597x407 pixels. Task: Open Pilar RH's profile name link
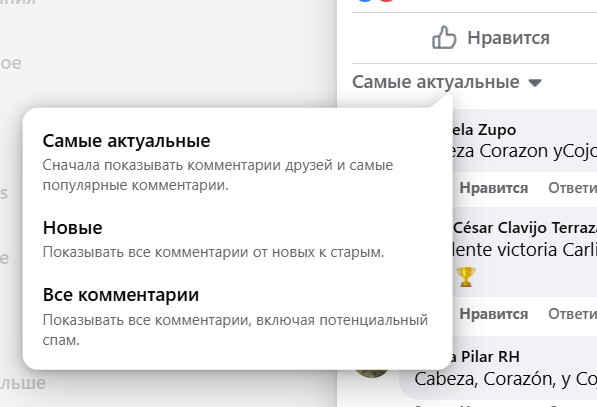tap(486, 357)
